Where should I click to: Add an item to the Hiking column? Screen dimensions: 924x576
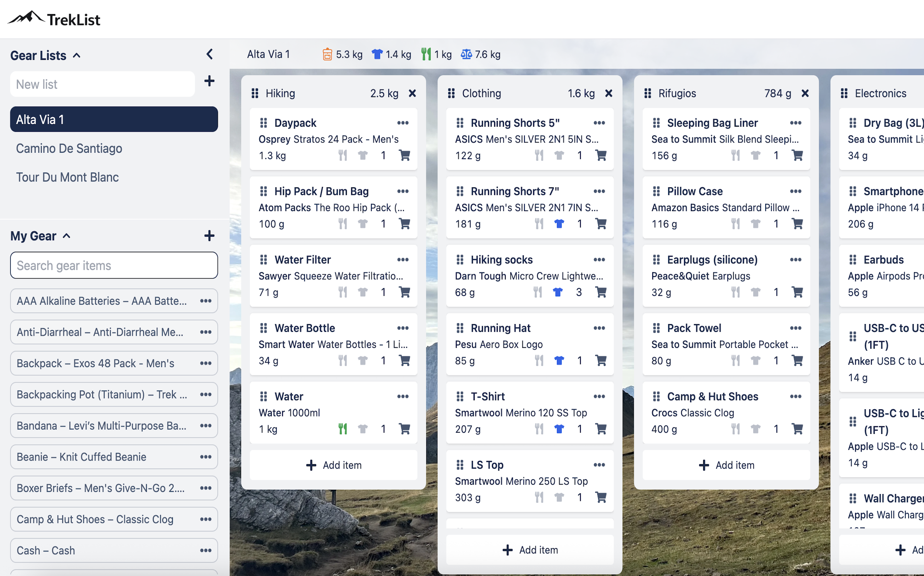pos(333,465)
